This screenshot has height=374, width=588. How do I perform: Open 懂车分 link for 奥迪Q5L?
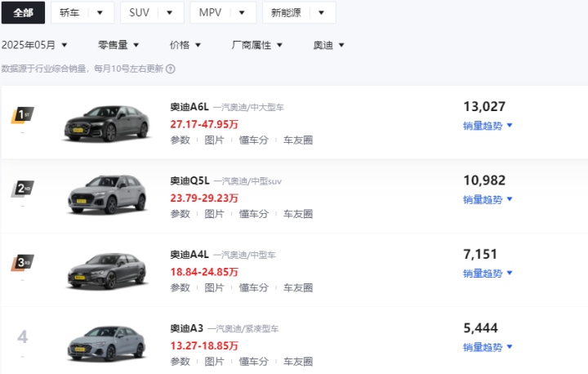[x=254, y=214]
